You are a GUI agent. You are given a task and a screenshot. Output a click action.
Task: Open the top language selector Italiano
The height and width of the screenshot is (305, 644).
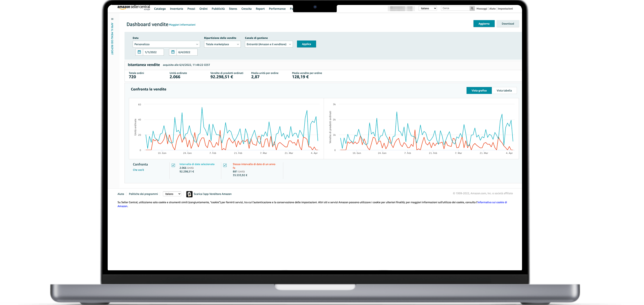click(428, 8)
